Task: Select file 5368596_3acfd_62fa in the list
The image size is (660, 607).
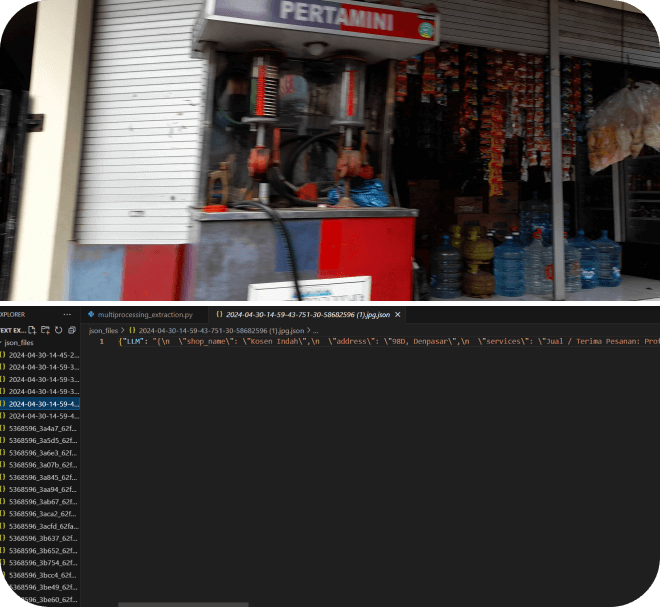Action: click(x=43, y=525)
